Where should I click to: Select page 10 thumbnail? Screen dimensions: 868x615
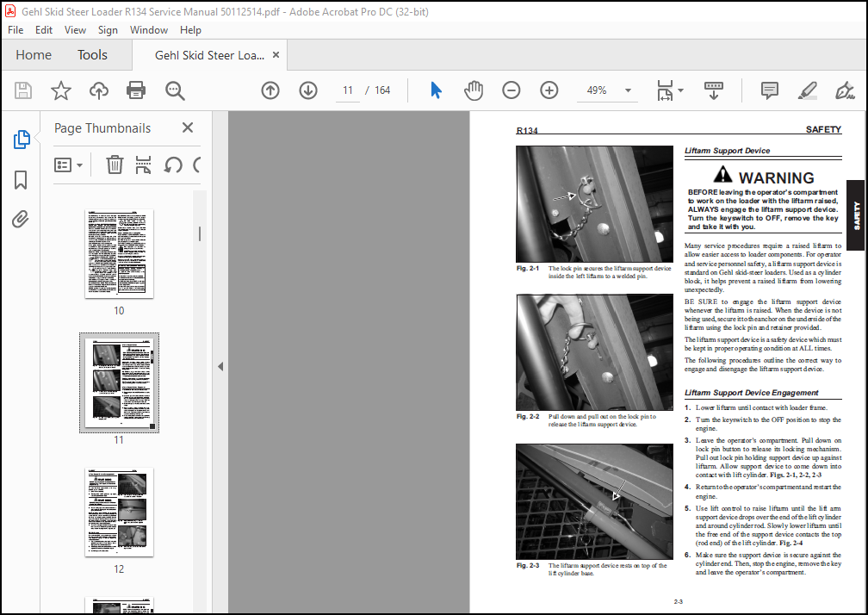(x=119, y=253)
